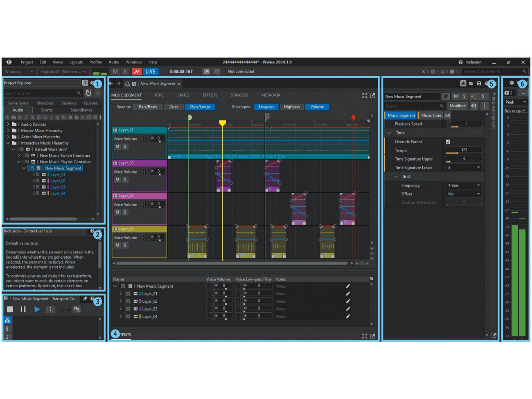Click the Play button in Transport Control
532x399 pixels.
(37, 309)
